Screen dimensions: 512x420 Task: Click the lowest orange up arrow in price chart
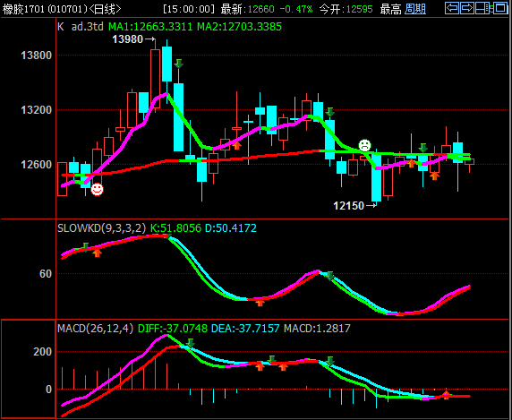pos(434,176)
